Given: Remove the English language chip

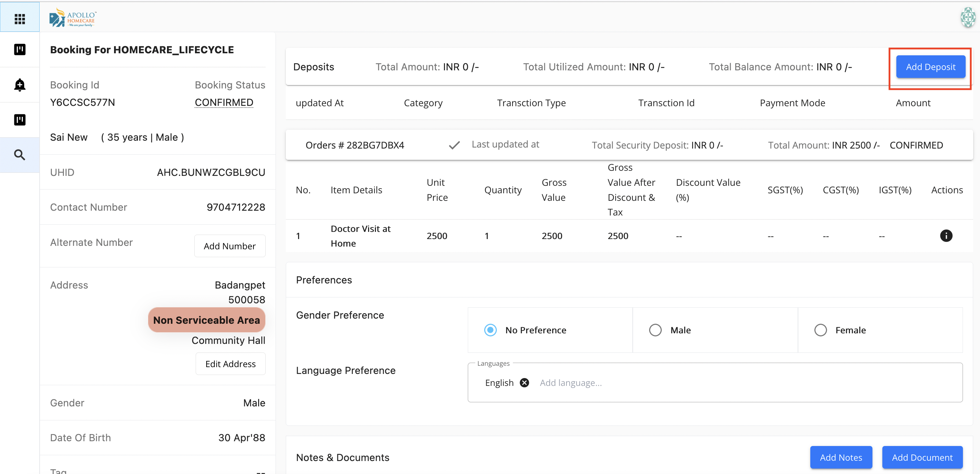Looking at the screenshot, I should pyautogui.click(x=524, y=383).
